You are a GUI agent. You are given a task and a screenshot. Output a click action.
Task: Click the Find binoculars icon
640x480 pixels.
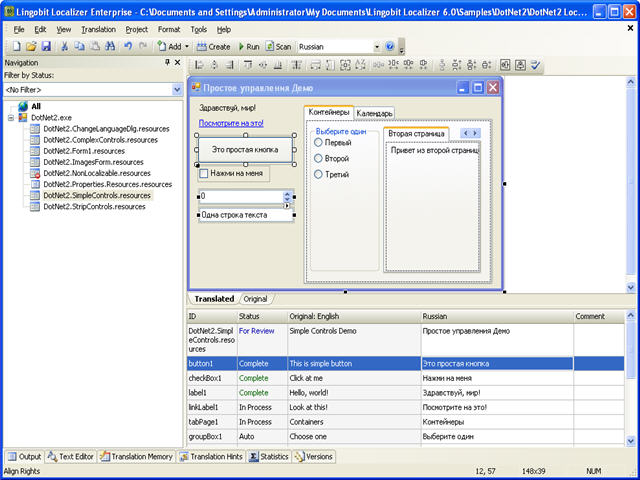point(108,47)
